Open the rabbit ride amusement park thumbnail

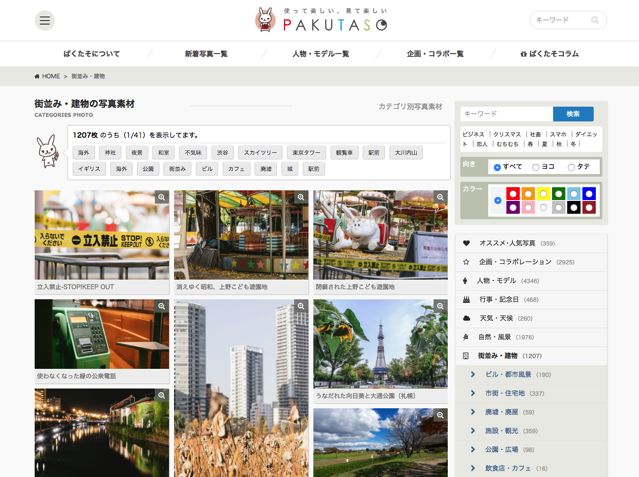(380, 235)
